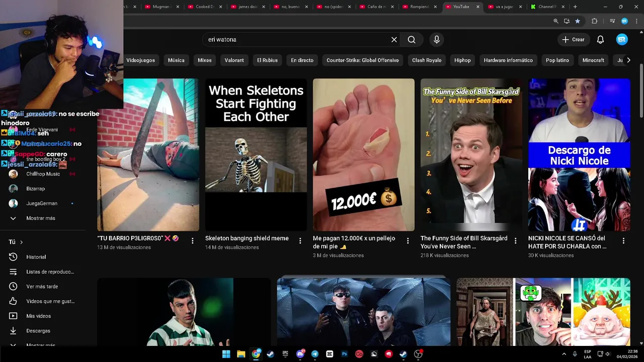
Task: Open the Me pagan 12.000€ video title
Action: (354, 242)
